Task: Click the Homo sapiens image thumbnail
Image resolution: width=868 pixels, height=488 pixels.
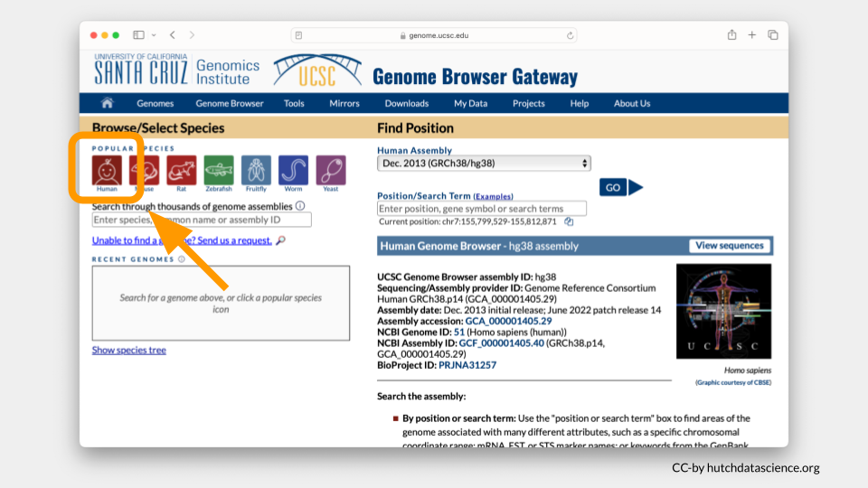Action: (723, 311)
